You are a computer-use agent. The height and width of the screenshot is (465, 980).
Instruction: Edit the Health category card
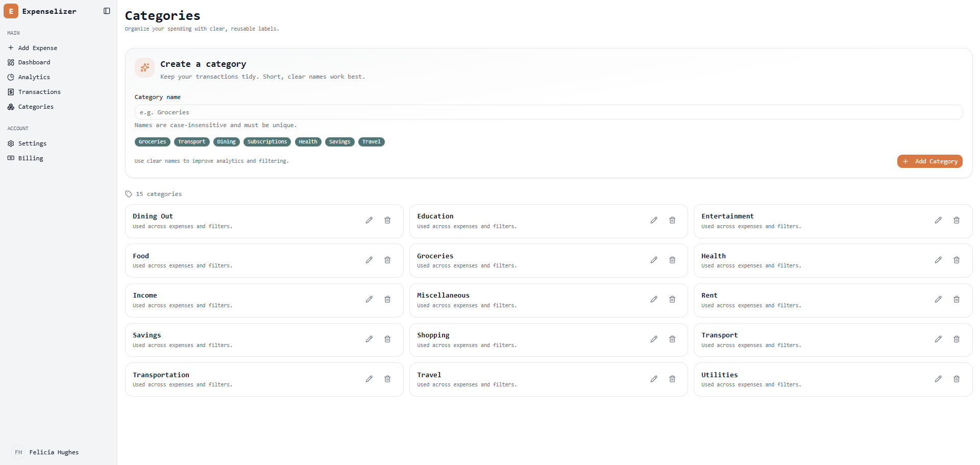[x=938, y=260]
